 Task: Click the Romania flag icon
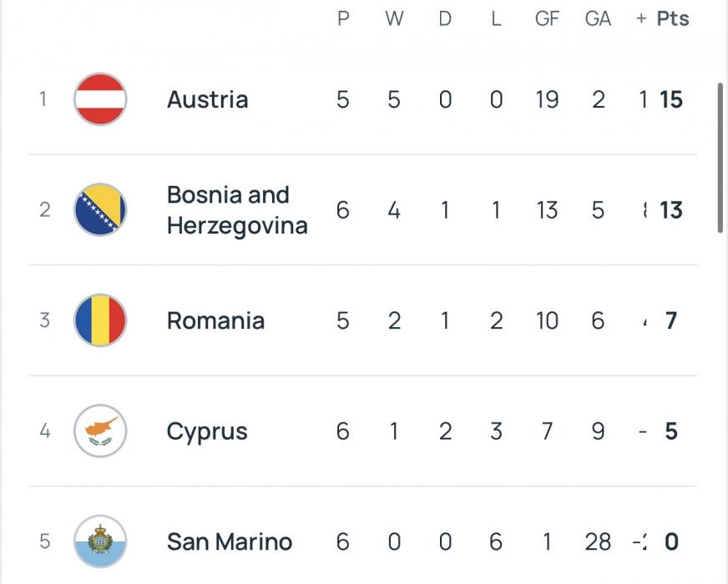[100, 320]
